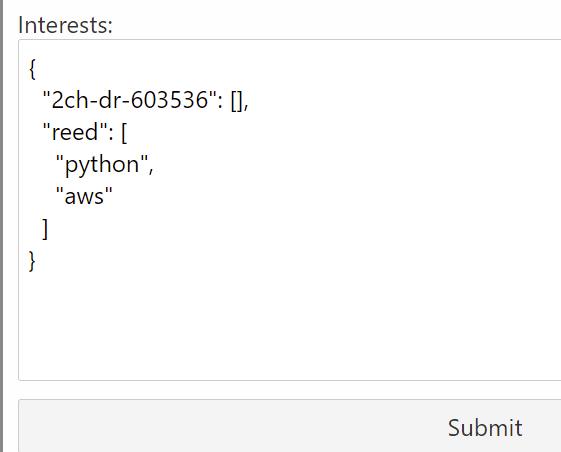The height and width of the screenshot is (452, 561).
Task: Click the empty array brackets after 2ch-dr-603536
Action: tap(237, 101)
